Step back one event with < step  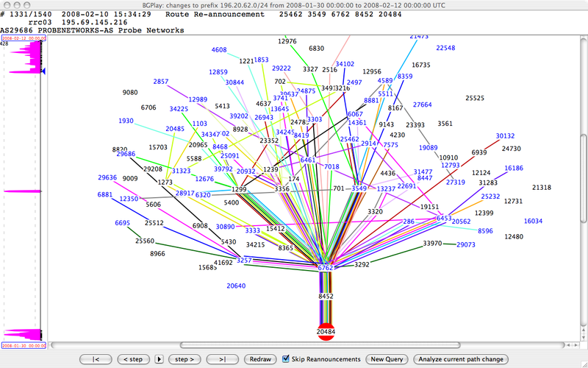pos(132,359)
